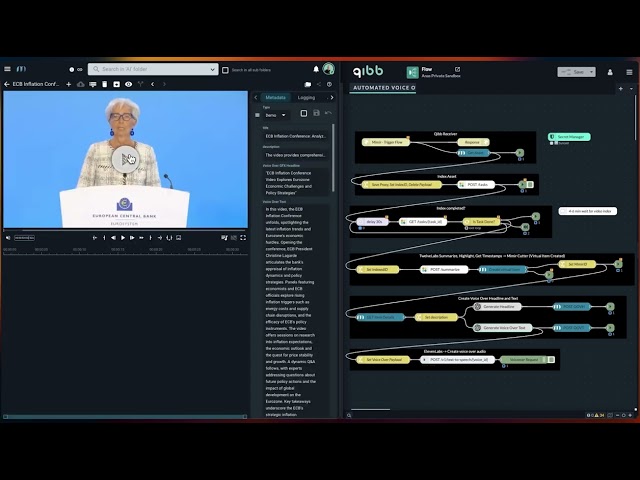Click the branch/fork icon in toolbar

click(140, 84)
